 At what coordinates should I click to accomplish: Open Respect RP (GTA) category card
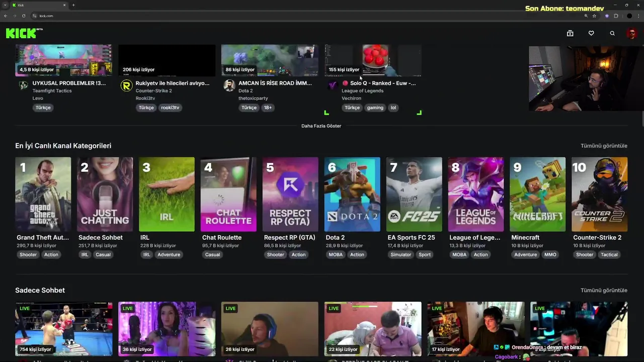tap(290, 195)
